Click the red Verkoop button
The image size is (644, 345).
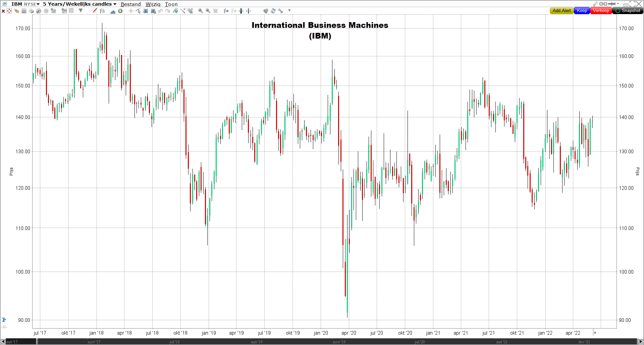click(x=601, y=11)
